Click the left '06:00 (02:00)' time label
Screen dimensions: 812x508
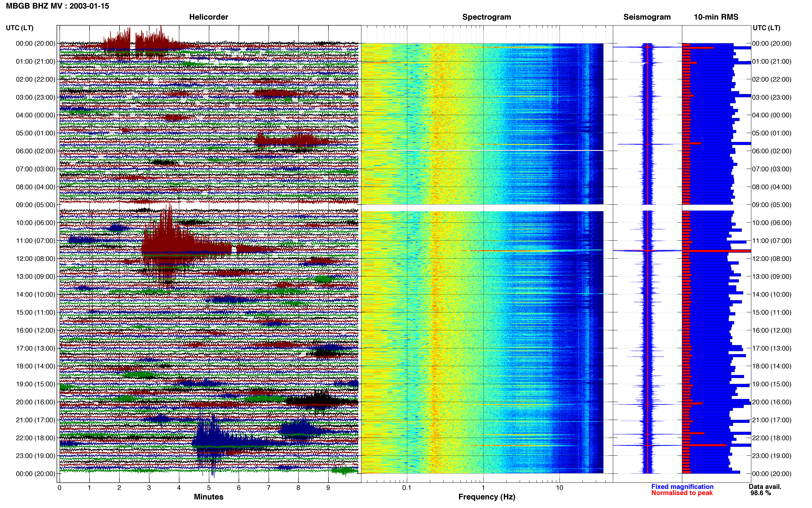pos(36,151)
